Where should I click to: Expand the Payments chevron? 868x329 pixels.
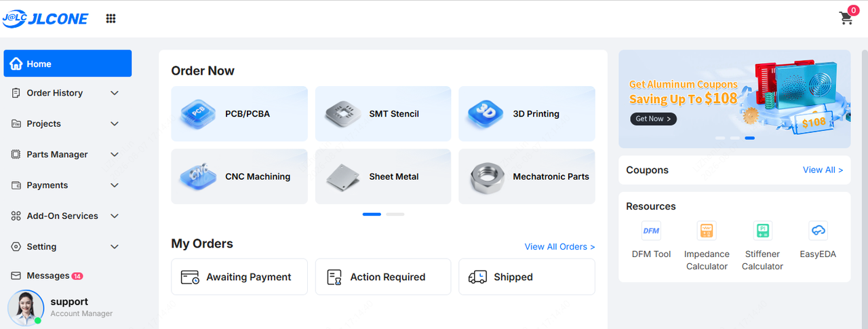[115, 185]
